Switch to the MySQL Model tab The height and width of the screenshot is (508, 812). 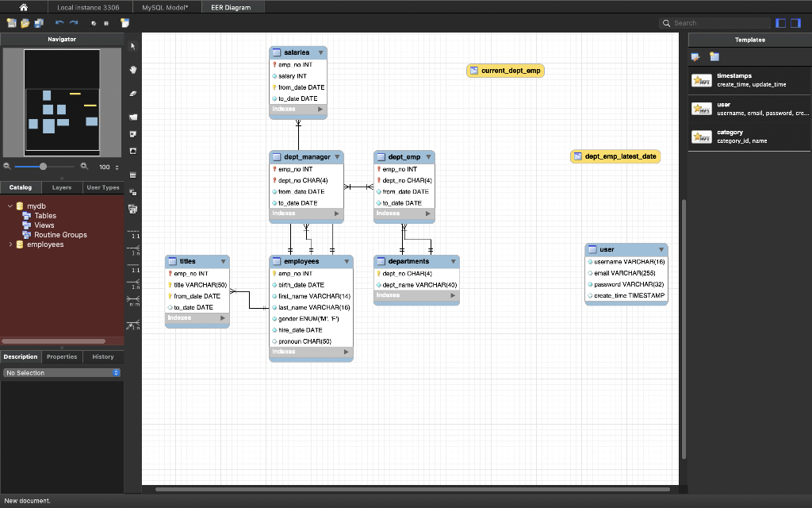pos(165,7)
